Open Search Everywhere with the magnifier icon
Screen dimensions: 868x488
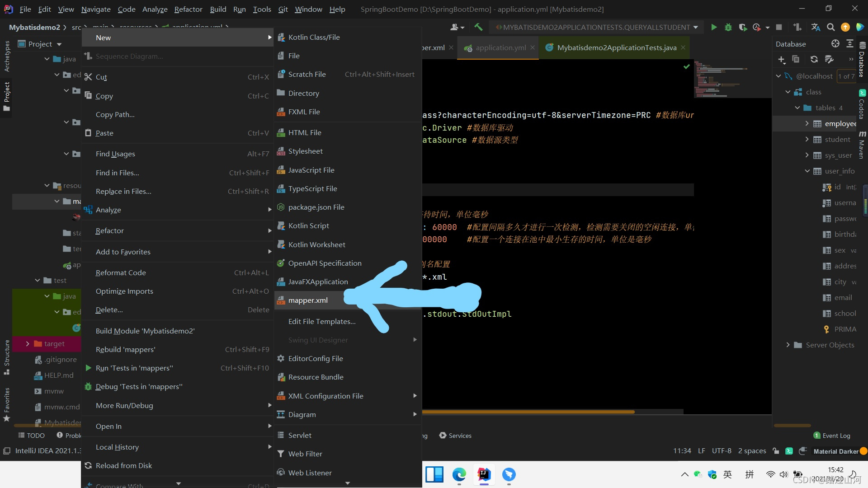point(830,27)
